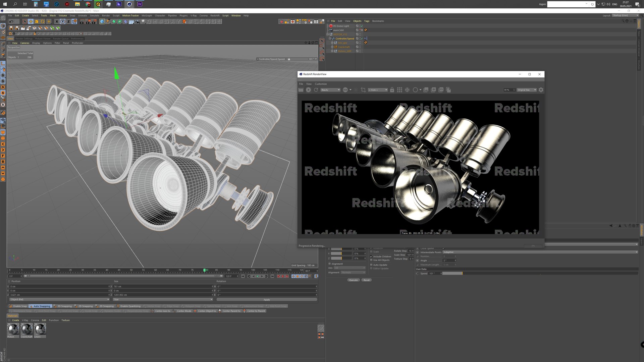Open the RenderView File menu
The width and height of the screenshot is (644, 362).
click(301, 84)
